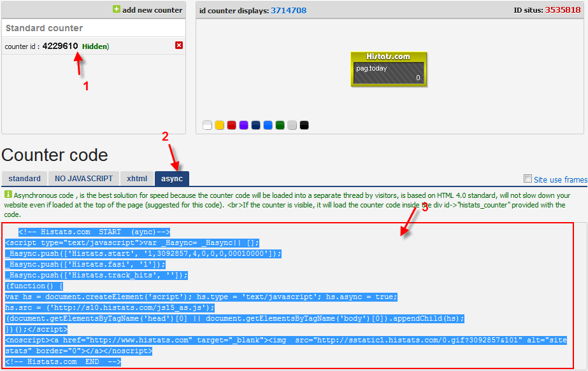Choose the dark navy color swatch
Screen dimensions: 588x371
(255, 125)
